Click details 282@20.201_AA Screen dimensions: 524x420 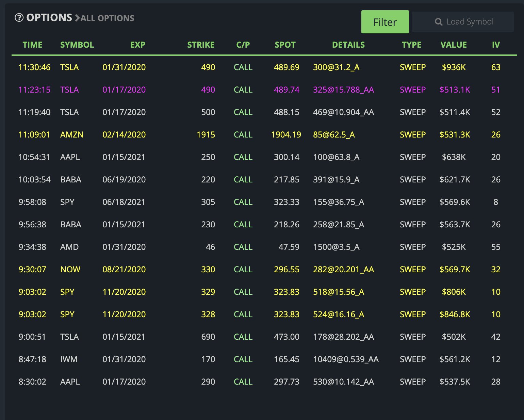pos(343,269)
